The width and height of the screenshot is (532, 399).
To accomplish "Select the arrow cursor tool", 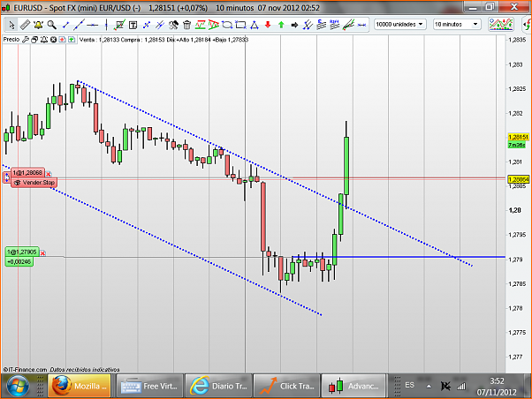I will [x=11, y=25].
